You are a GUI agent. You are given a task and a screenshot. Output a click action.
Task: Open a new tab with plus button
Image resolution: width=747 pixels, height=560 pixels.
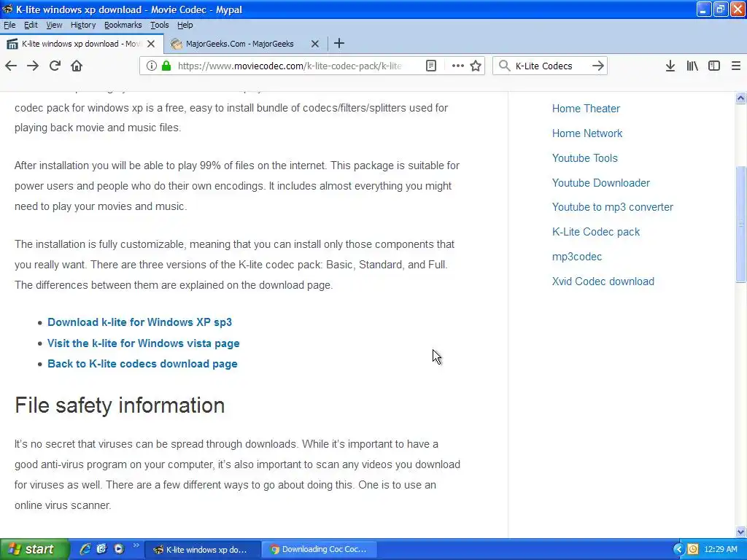[339, 43]
